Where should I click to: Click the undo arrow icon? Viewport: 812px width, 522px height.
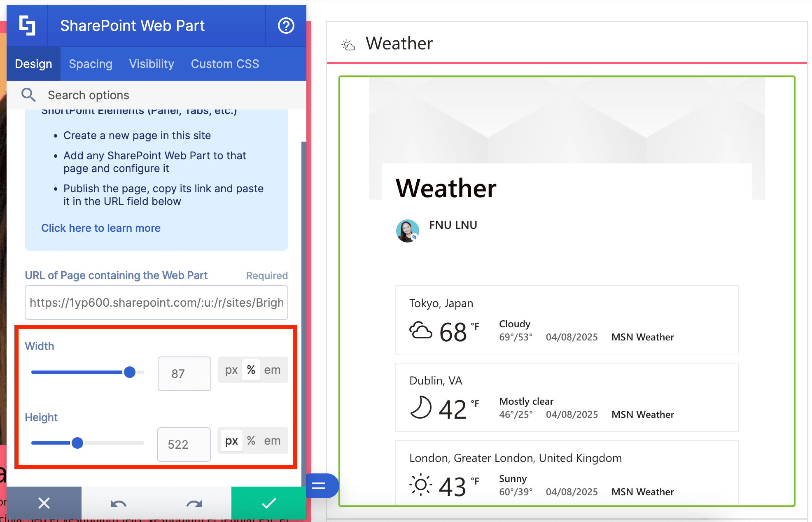[119, 503]
